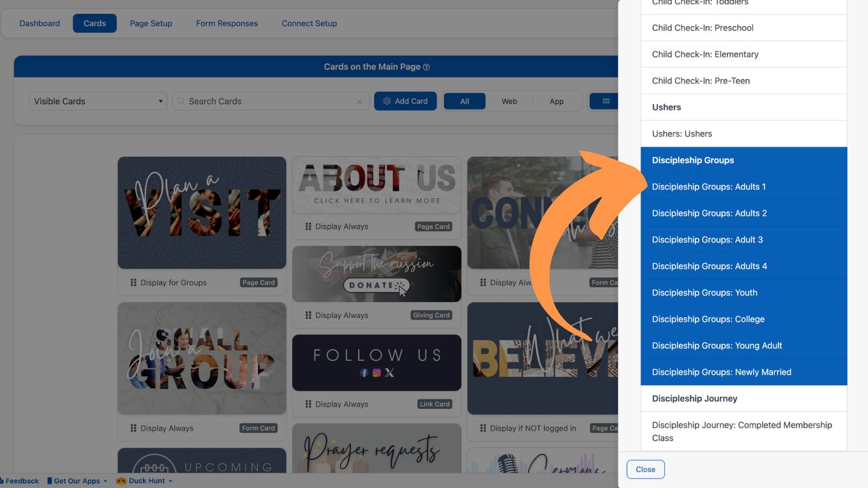Open the Donate giving card thumbnail
This screenshot has width=868, height=488.
click(x=376, y=274)
